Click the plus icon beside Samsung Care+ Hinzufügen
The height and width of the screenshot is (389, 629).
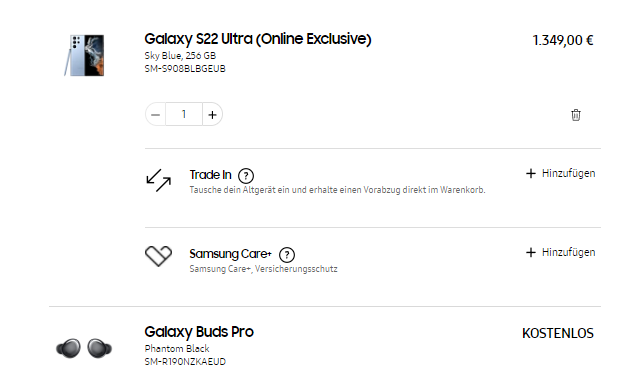(531, 252)
